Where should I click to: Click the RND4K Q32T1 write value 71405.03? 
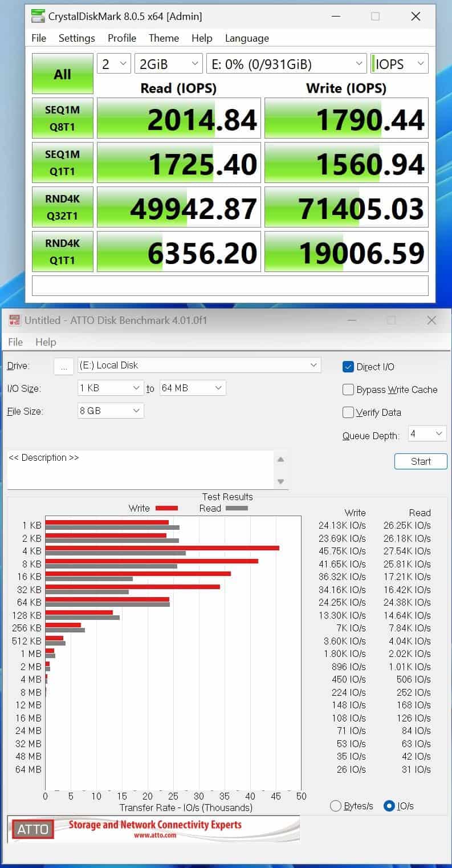coord(347,207)
